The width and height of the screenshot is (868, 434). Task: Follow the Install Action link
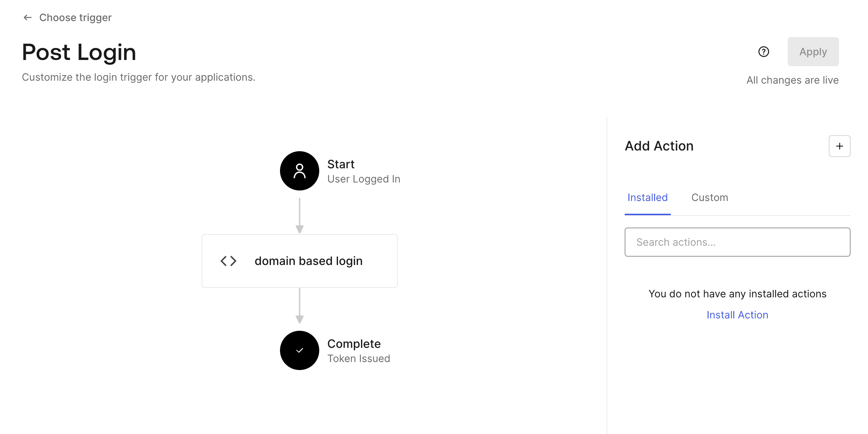[737, 315]
